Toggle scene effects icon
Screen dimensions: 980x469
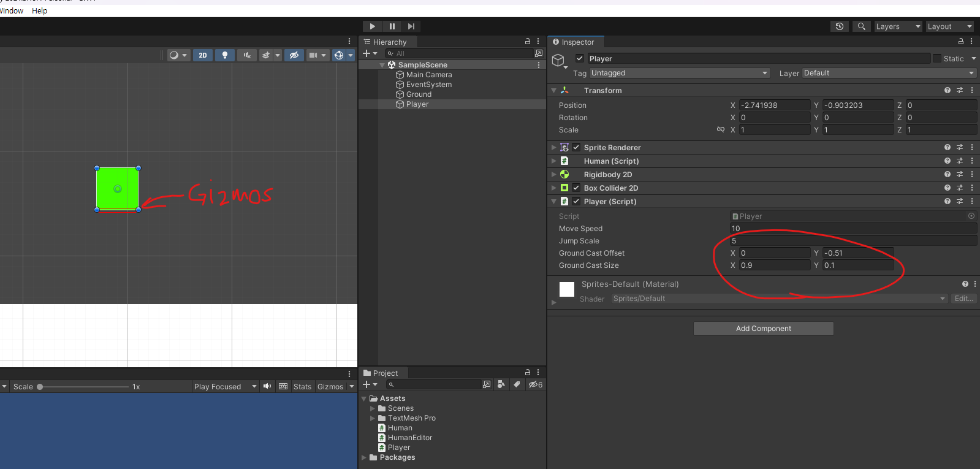[x=266, y=55]
